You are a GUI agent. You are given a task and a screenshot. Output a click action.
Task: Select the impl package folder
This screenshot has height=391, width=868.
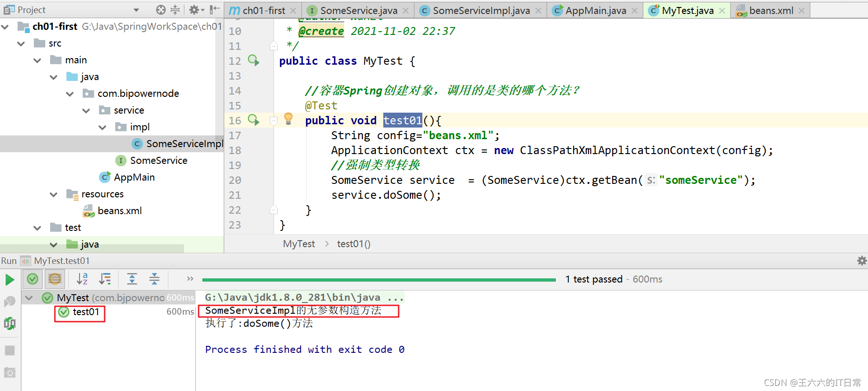[132, 127]
